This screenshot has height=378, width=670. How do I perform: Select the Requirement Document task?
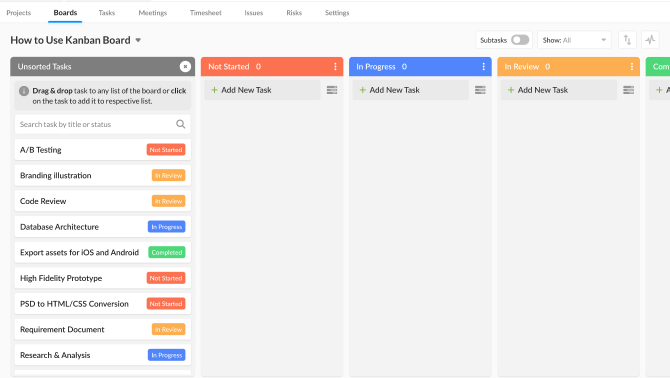103,329
